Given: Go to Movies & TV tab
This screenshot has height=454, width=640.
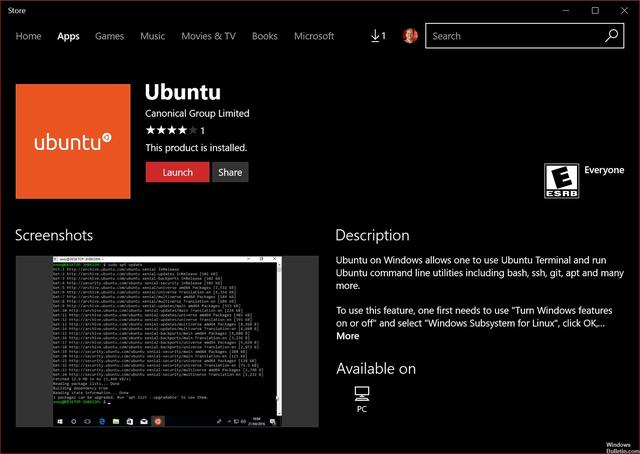Looking at the screenshot, I should [209, 36].
